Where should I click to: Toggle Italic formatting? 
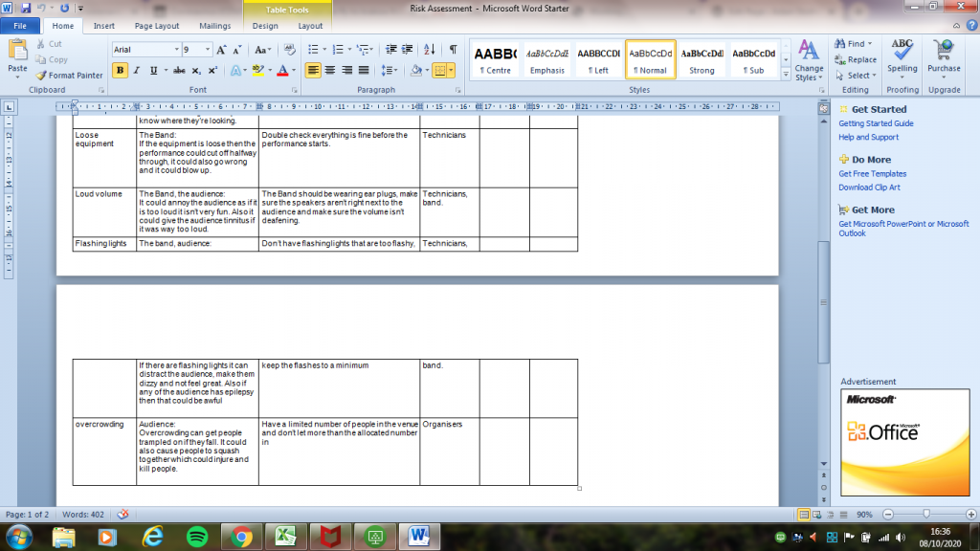tap(138, 70)
